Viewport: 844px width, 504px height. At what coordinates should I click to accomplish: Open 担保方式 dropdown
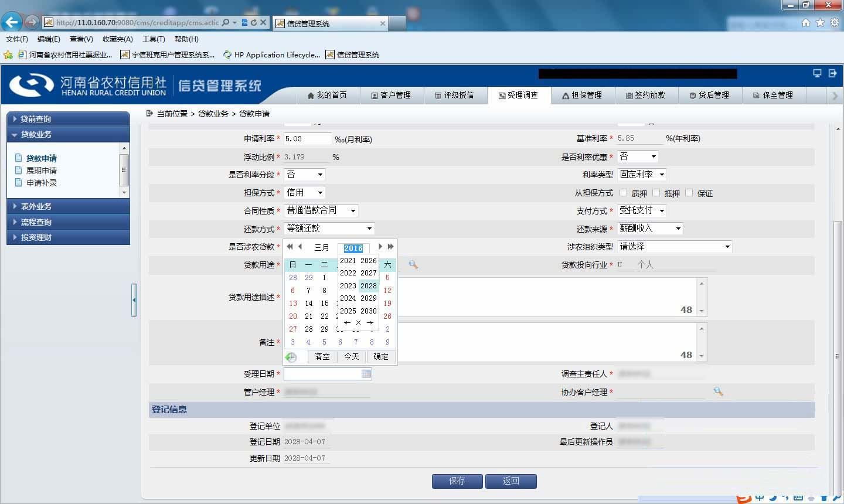coord(305,192)
